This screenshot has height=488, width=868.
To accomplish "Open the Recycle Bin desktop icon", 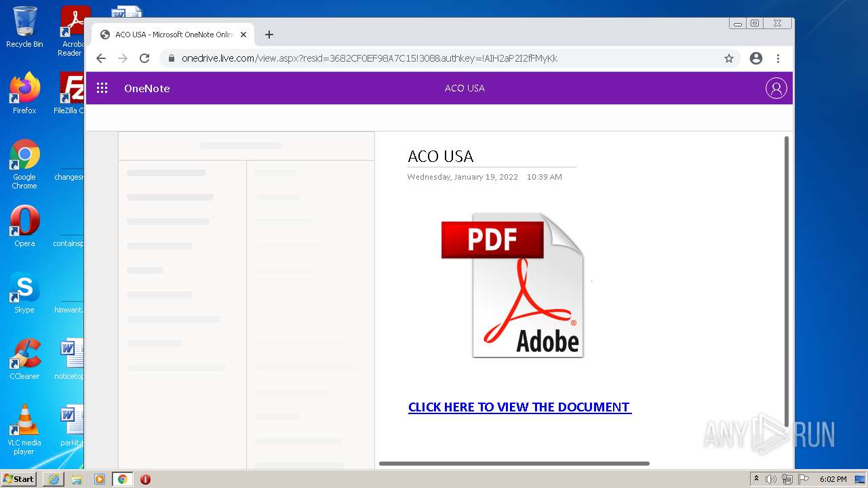I will (x=24, y=27).
